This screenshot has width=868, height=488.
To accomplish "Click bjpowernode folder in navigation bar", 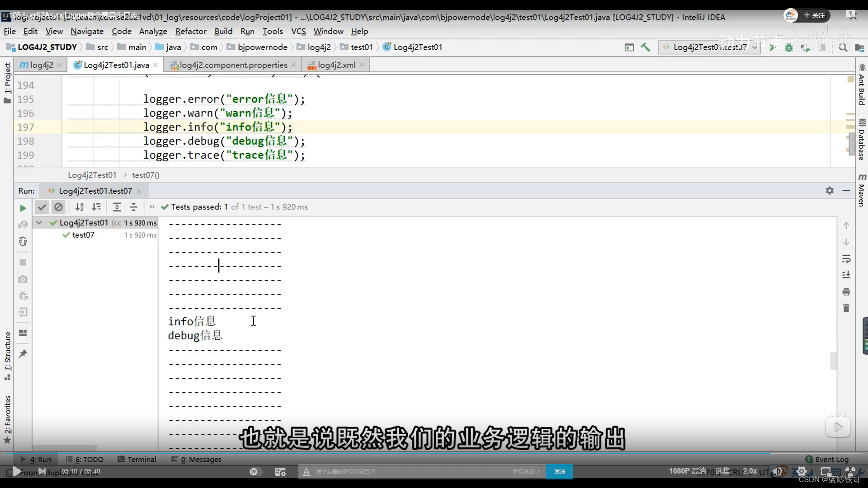I will [x=257, y=47].
